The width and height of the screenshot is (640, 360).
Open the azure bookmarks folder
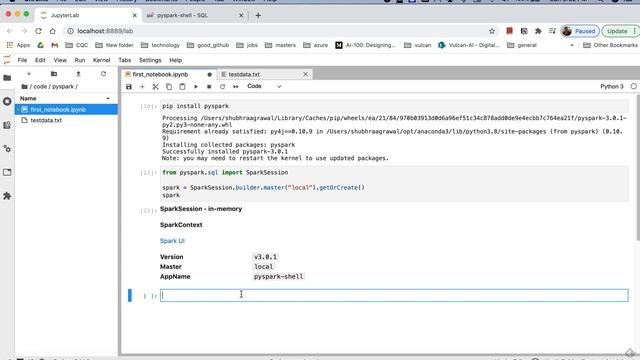[316, 45]
